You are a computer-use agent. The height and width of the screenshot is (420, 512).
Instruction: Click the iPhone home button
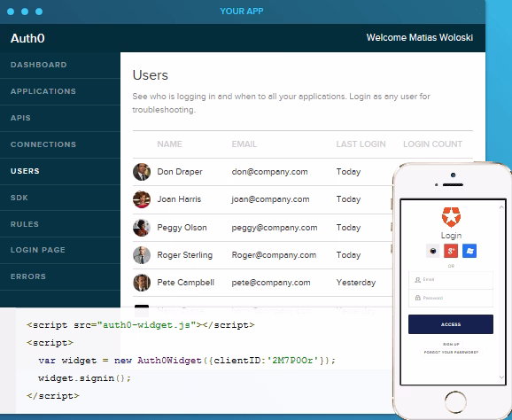pos(455,401)
